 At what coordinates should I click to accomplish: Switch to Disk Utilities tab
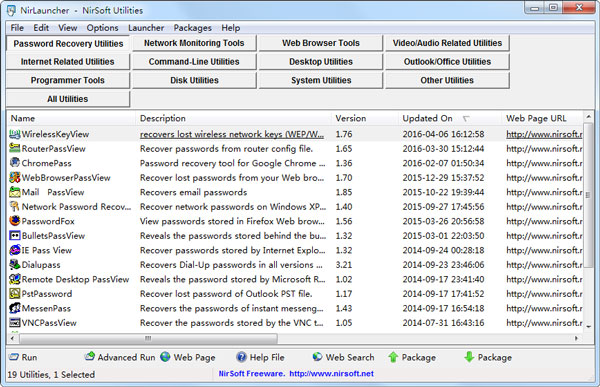click(194, 80)
